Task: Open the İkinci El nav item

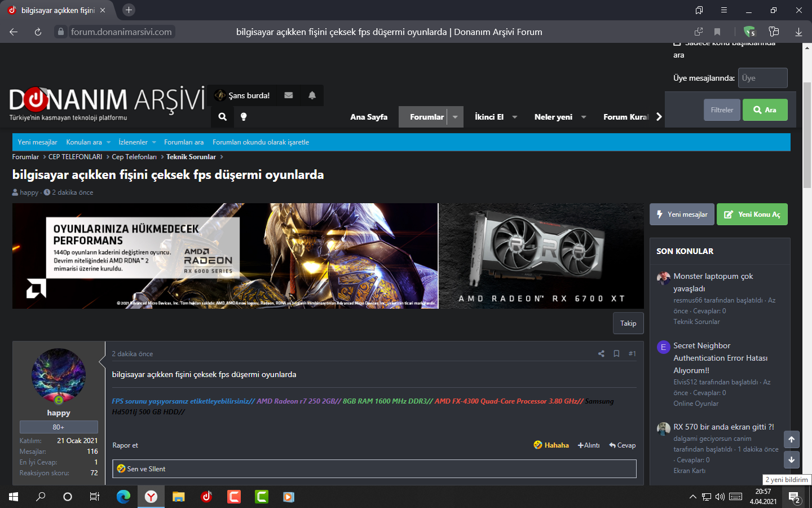Action: click(x=489, y=117)
